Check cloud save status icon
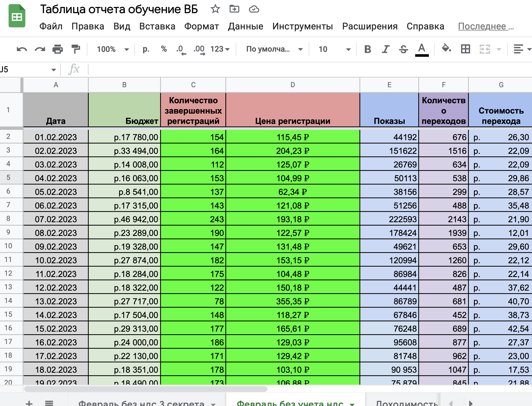 pos(254,10)
